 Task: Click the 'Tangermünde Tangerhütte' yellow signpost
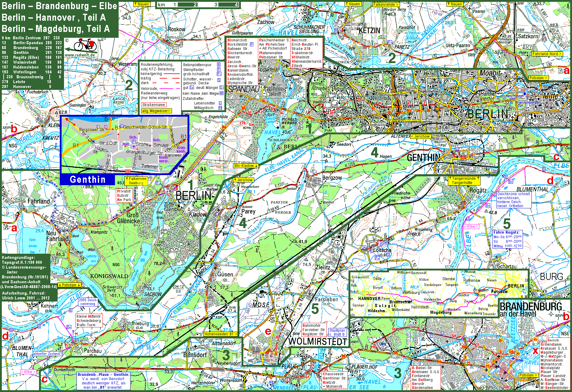click(x=464, y=181)
